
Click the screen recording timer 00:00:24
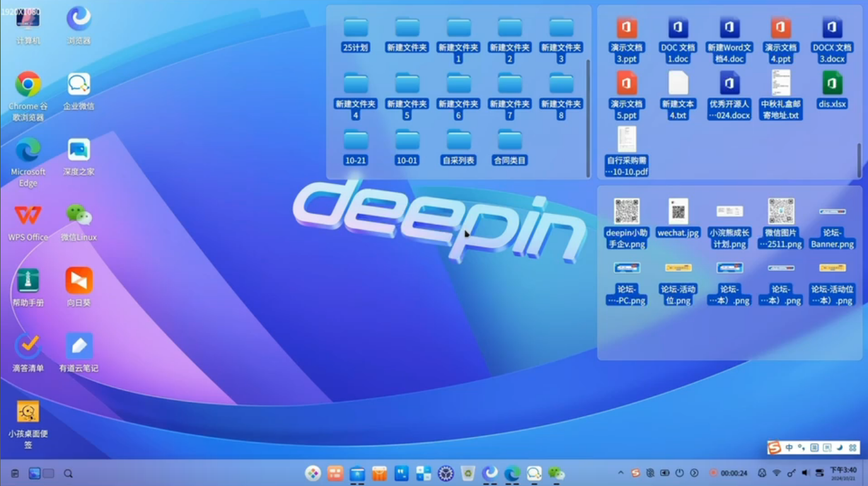coord(728,473)
